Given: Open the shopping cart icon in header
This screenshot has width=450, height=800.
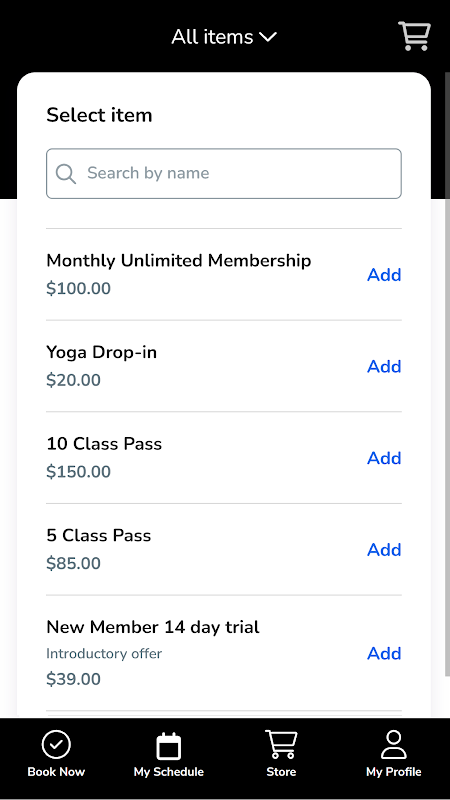Looking at the screenshot, I should tap(414, 36).
